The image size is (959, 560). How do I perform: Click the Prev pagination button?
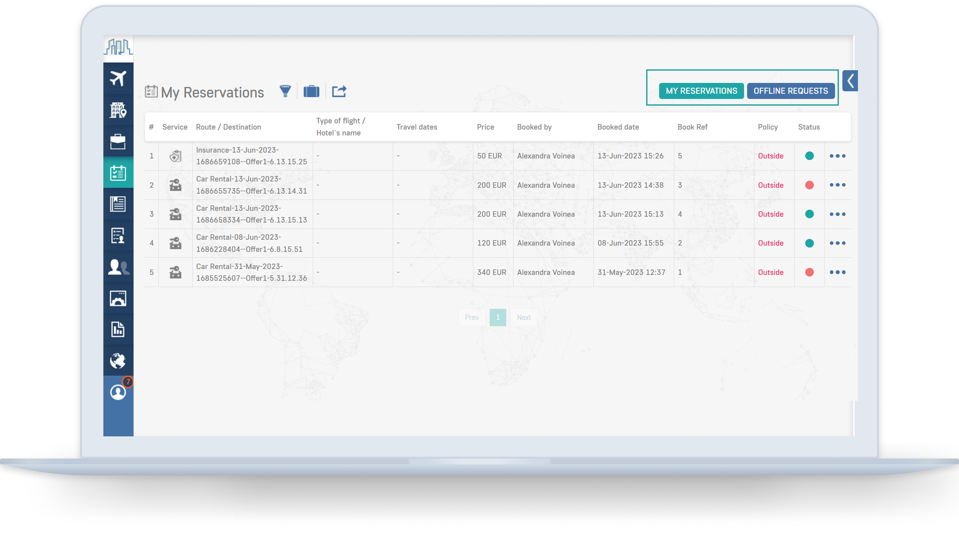(x=472, y=317)
